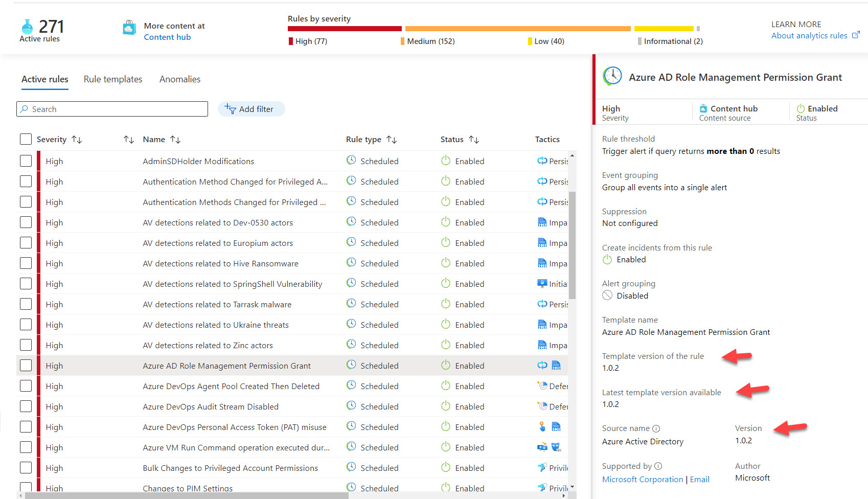Check the checkbox for Azure AD Role Management Permission Grant

[x=26, y=365]
